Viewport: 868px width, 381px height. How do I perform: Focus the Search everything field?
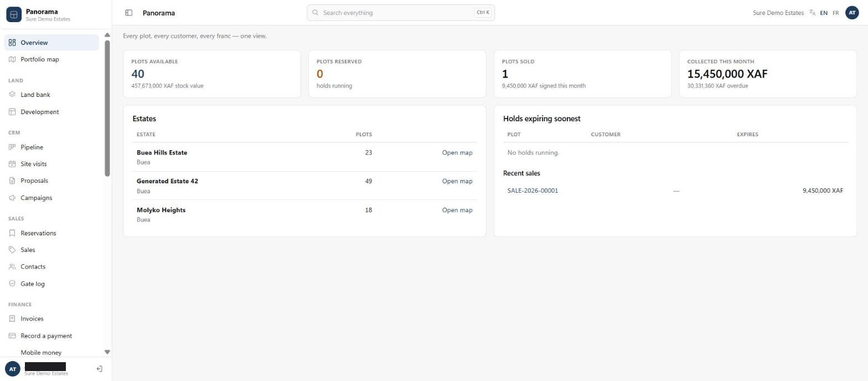tap(401, 13)
